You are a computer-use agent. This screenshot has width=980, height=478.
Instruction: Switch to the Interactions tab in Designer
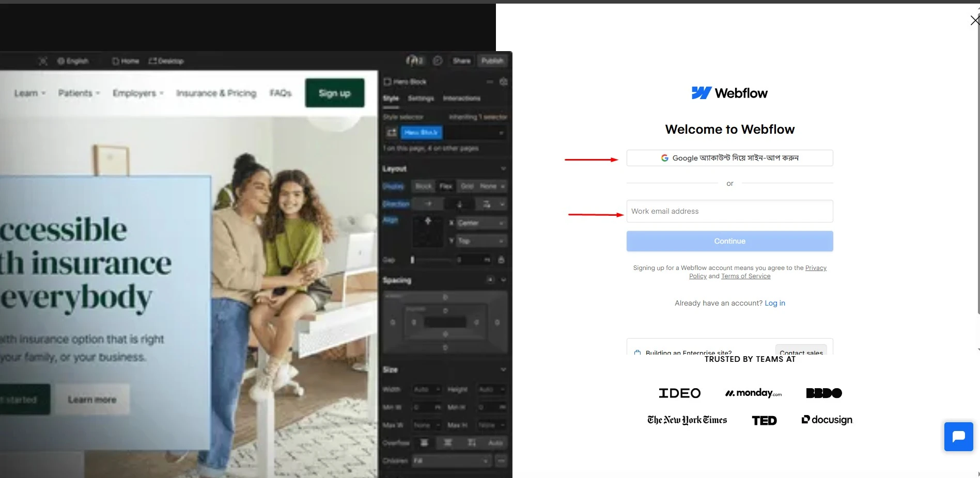click(x=461, y=98)
